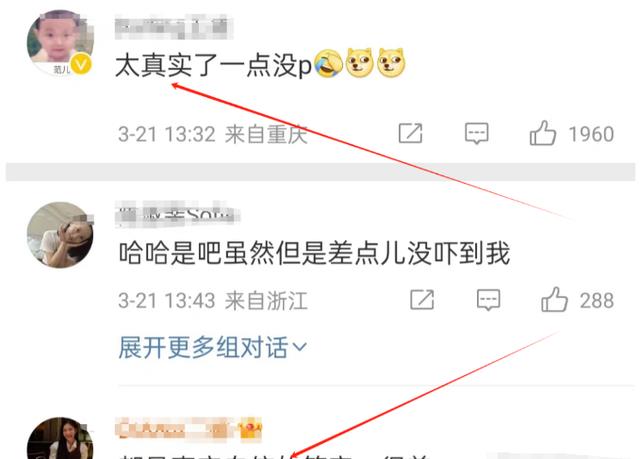Select the comment text 太真实了一点没p
Viewport: 640px width, 459px height.
pos(213,65)
